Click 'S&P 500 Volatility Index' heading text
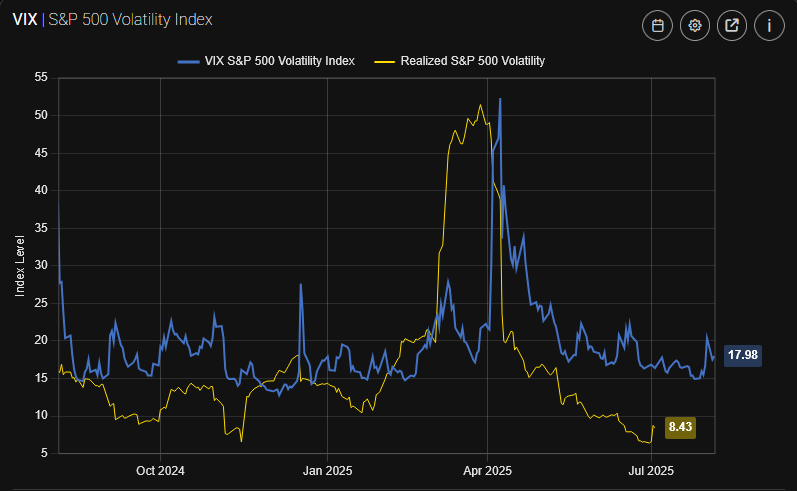The width and height of the screenshot is (797, 491). pos(130,20)
